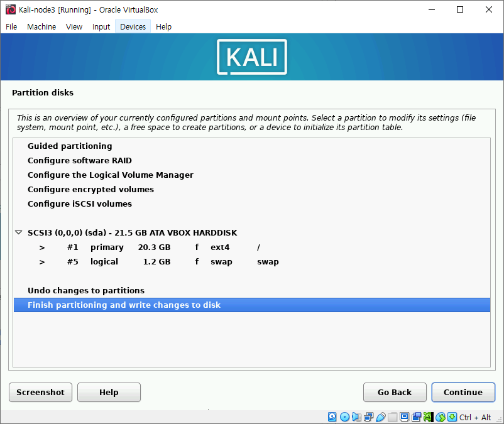This screenshot has height=424, width=504.
Task: Click the ext4 filesystem label
Action: point(220,247)
